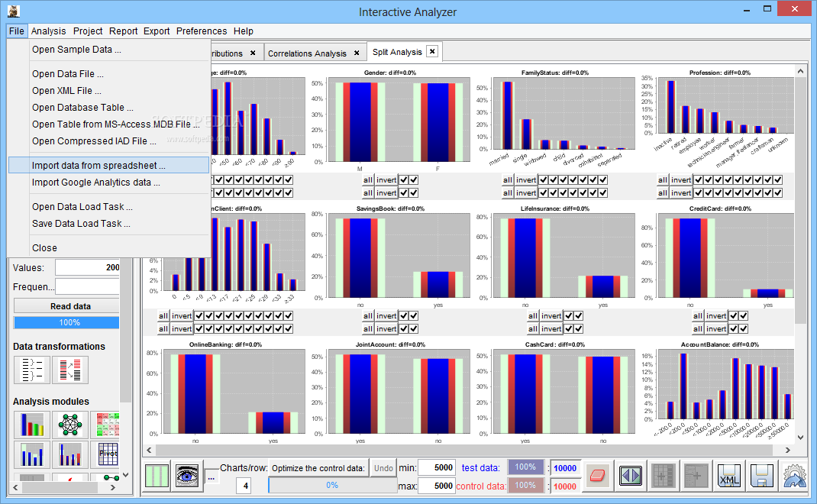Open the red-black record split transformation icon
This screenshot has height=504, width=817.
(69, 370)
